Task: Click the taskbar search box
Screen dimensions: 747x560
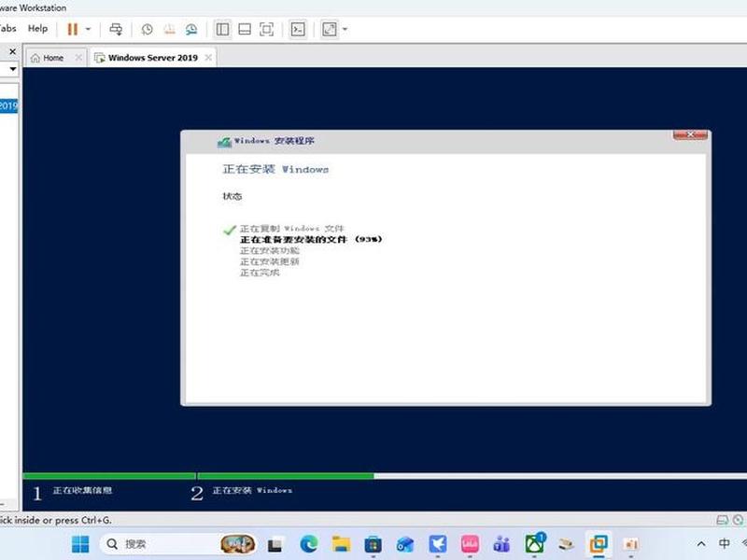Action: pyautogui.click(x=178, y=544)
